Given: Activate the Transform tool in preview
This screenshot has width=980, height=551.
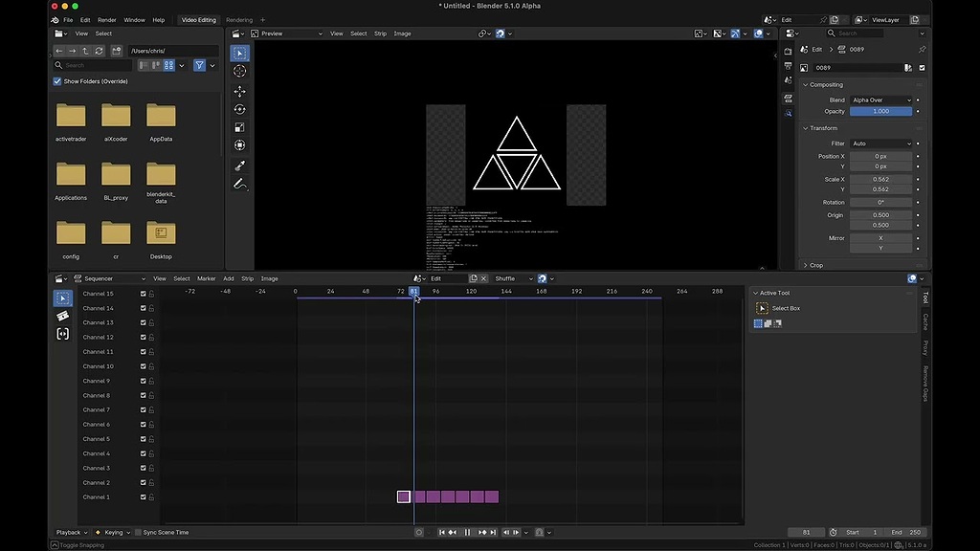Looking at the screenshot, I should coord(240,145).
